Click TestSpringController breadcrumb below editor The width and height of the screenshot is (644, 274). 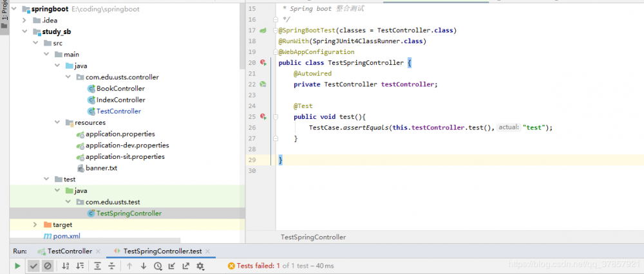pos(313,237)
